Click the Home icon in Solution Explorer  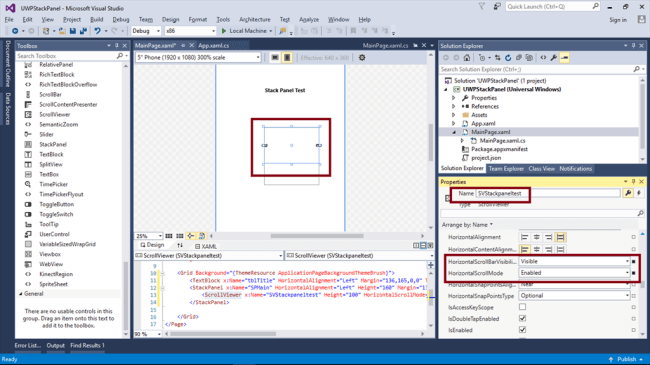[467, 58]
